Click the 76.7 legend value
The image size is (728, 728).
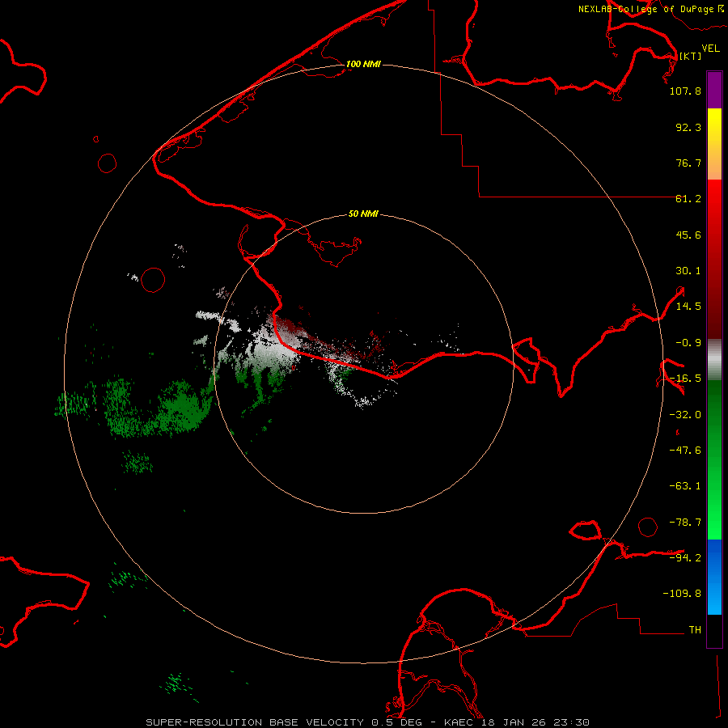688,163
